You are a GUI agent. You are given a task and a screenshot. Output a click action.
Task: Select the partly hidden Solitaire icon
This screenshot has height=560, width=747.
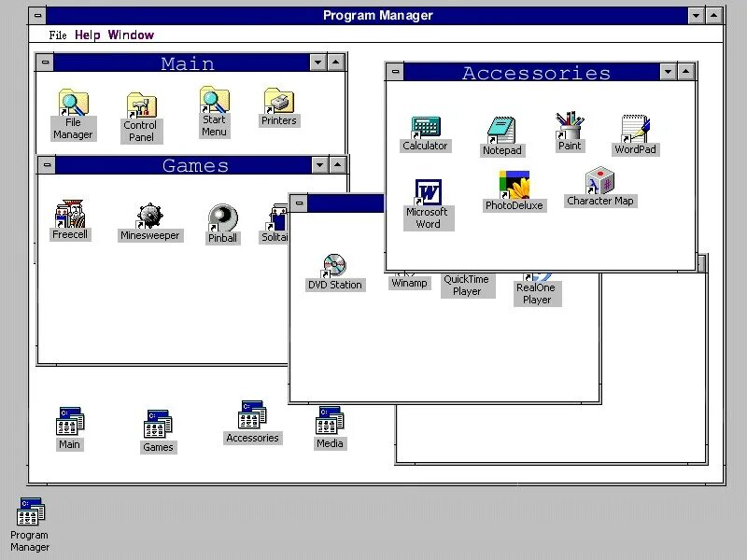(x=275, y=224)
